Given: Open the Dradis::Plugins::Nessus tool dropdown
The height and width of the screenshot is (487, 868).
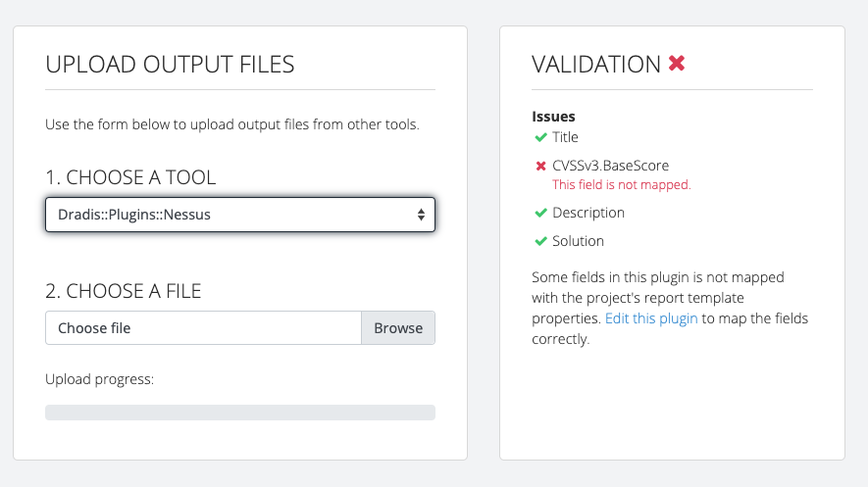Looking at the screenshot, I should pyautogui.click(x=240, y=215).
